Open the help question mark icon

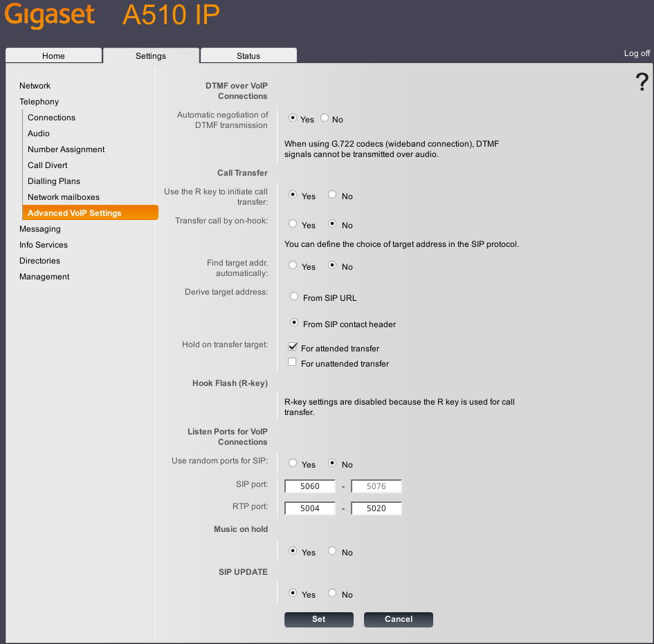(642, 82)
